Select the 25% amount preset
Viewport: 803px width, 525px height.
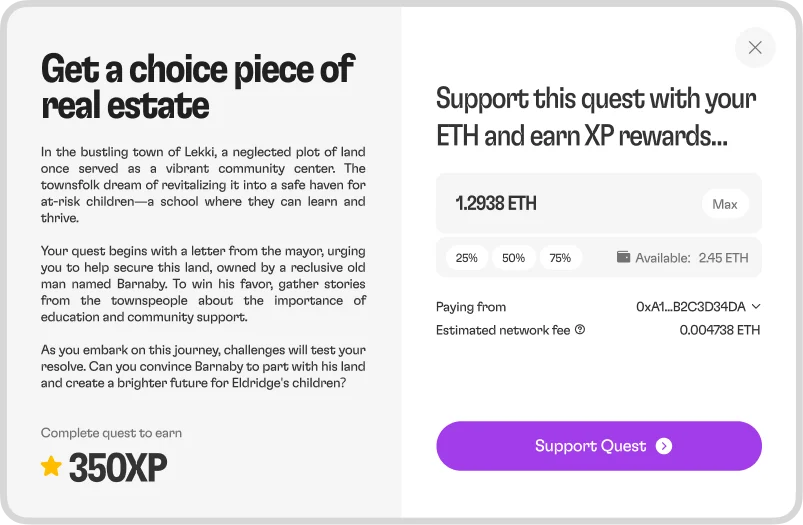pos(467,258)
